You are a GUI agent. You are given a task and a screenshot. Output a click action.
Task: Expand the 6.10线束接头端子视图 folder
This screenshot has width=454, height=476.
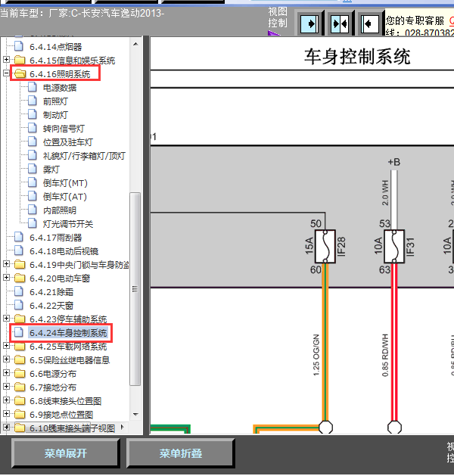[x=6, y=428]
